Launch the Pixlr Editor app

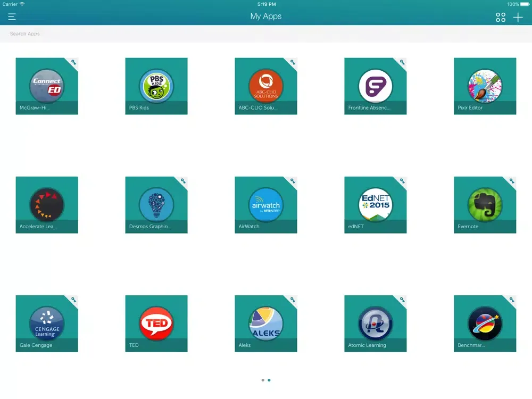(485, 86)
